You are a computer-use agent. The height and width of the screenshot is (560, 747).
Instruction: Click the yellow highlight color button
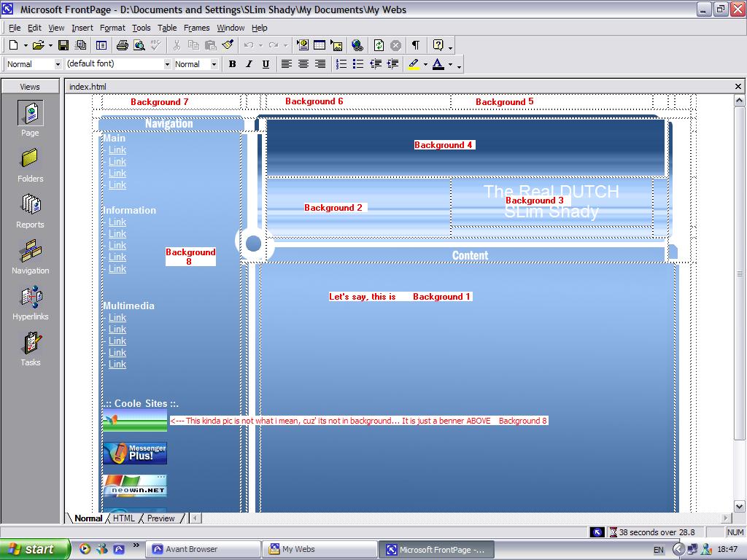point(414,64)
